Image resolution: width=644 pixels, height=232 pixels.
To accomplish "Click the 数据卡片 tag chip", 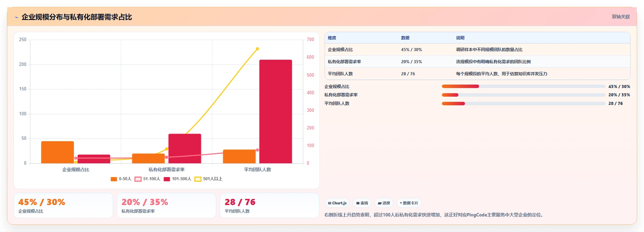I will 409,203.
